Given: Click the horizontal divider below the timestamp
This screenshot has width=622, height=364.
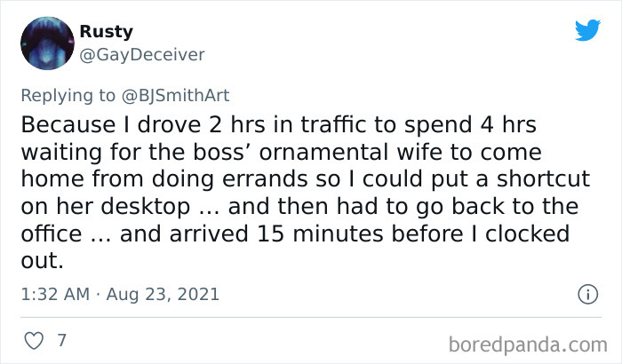Looking at the screenshot, I should [311, 317].
